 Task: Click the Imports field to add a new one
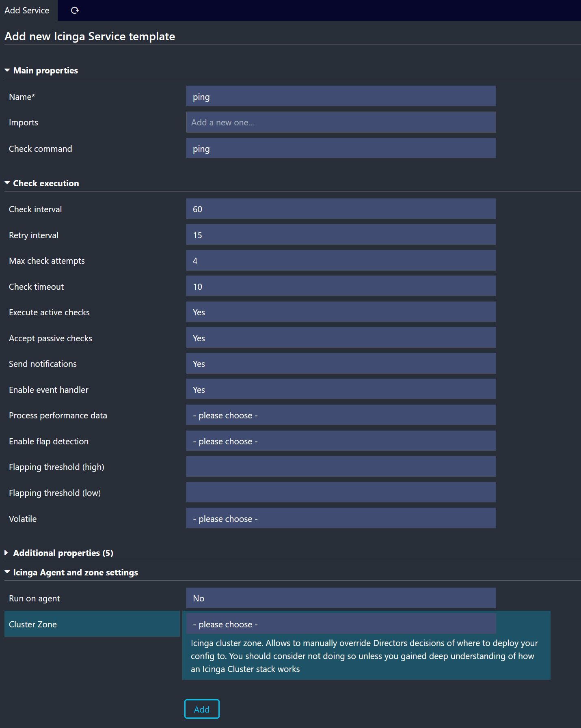(x=341, y=123)
